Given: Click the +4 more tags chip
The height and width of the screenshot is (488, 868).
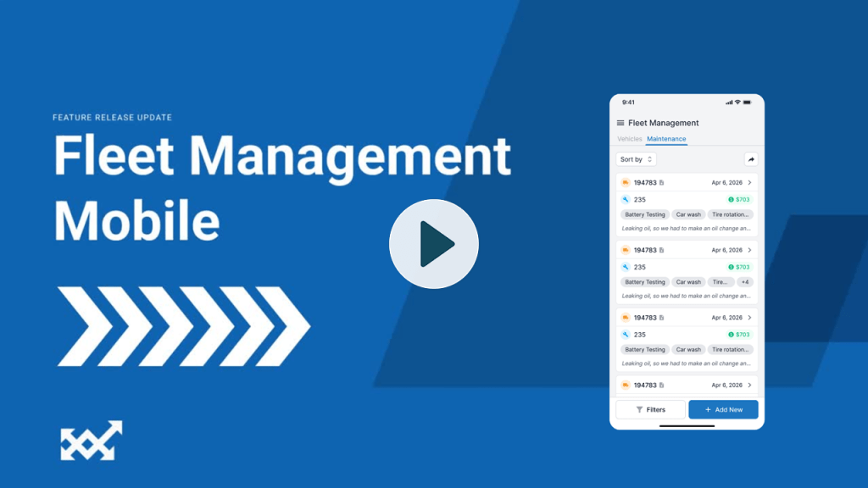Looking at the screenshot, I should pyautogui.click(x=744, y=282).
